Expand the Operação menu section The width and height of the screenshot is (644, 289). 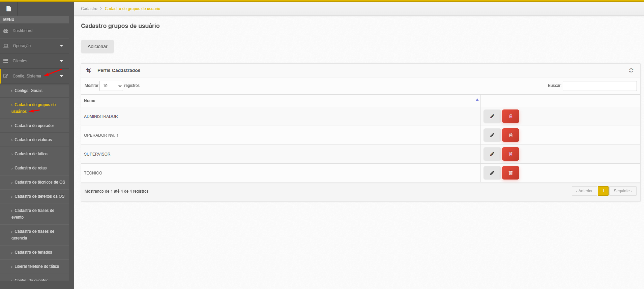pyautogui.click(x=34, y=46)
